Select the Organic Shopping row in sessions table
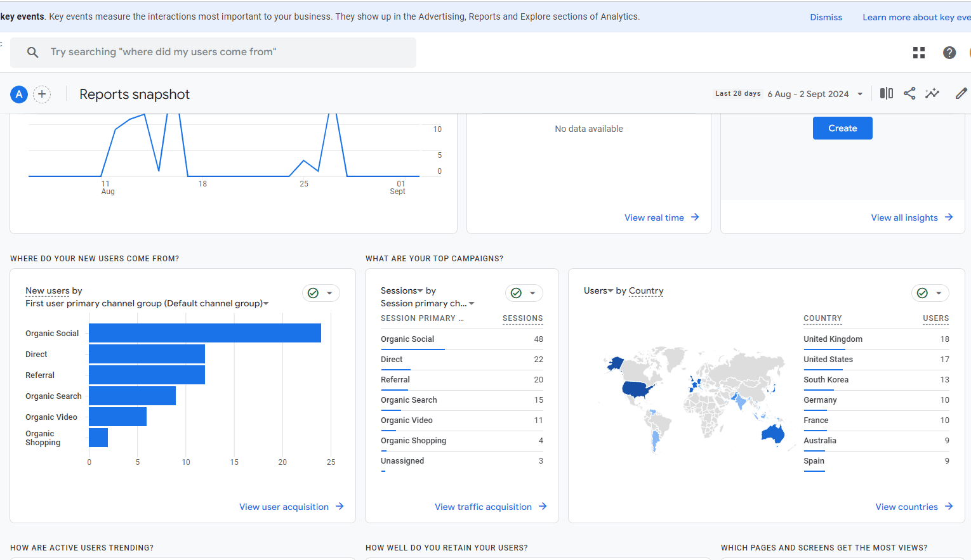Image resolution: width=971 pixels, height=560 pixels. 462,441
